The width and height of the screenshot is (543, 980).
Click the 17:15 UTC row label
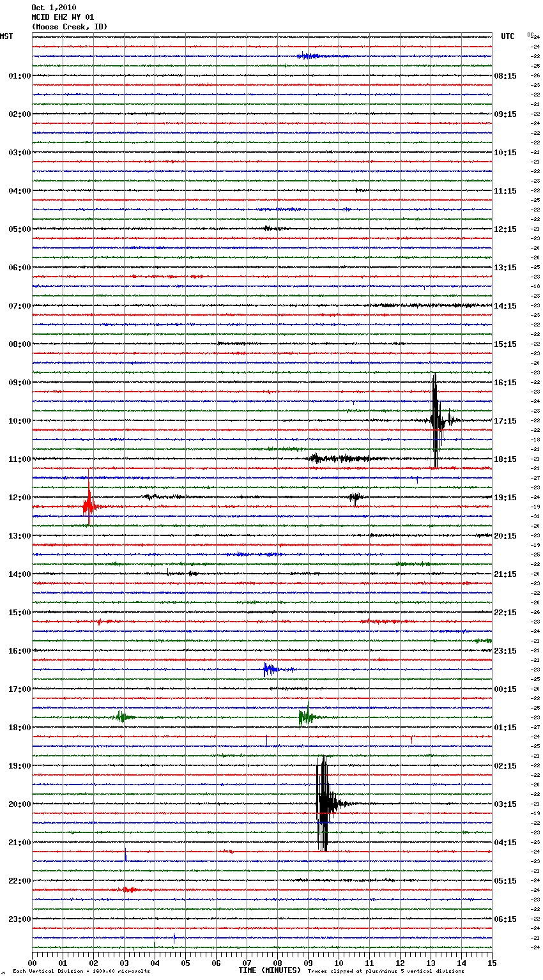(x=505, y=421)
